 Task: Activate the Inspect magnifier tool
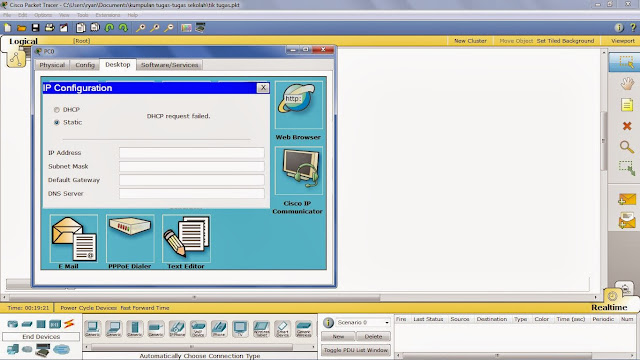(x=627, y=147)
